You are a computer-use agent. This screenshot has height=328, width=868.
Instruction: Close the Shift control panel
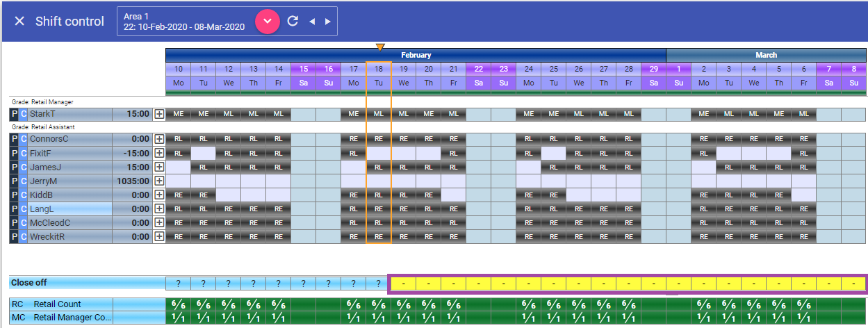pyautogui.click(x=19, y=22)
